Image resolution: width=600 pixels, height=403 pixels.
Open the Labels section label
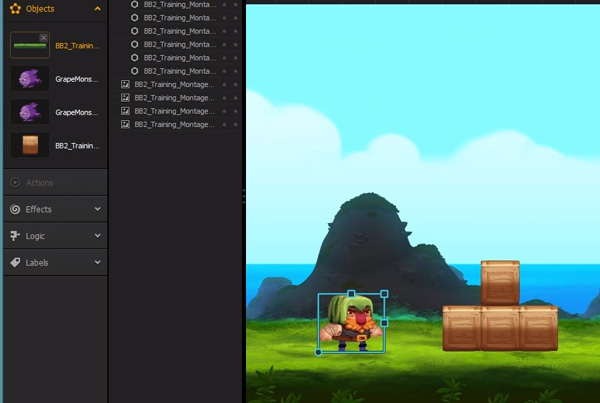37,263
